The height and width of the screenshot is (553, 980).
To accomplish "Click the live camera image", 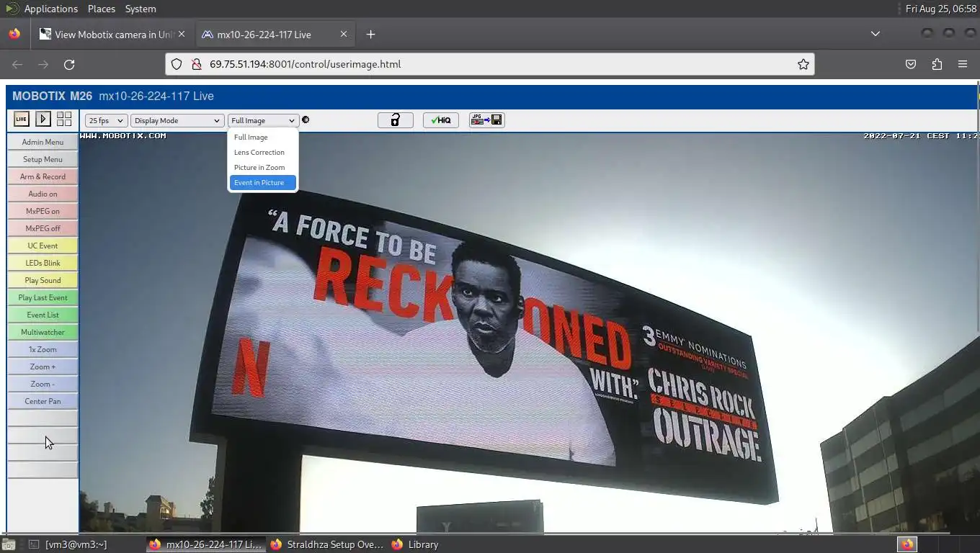I will [528, 333].
